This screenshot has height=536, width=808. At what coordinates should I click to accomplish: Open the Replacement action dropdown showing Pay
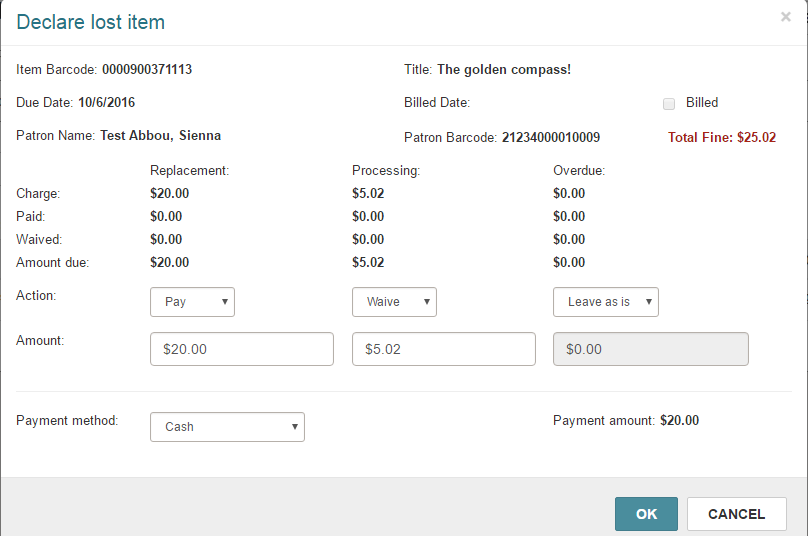click(x=192, y=302)
